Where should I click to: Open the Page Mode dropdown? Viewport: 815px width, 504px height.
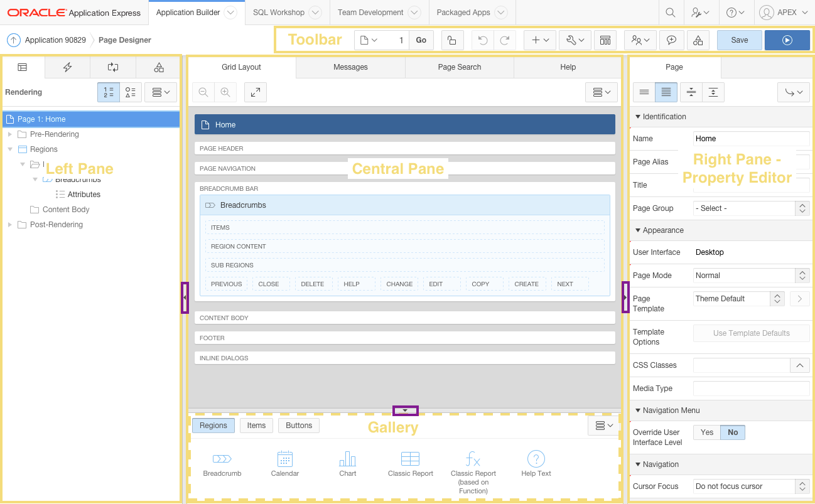(751, 276)
